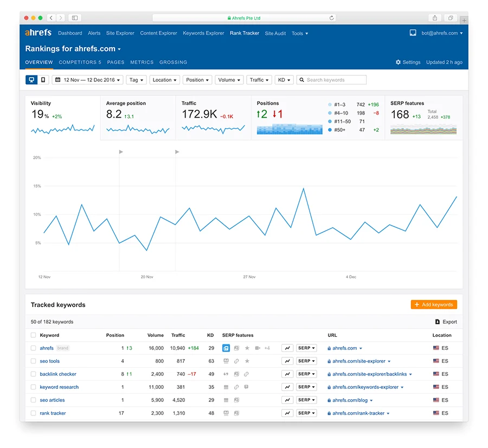This screenshot has width=488, height=448.
Task: Check the checkbox for keyword seo tools
Action: pos(33,361)
